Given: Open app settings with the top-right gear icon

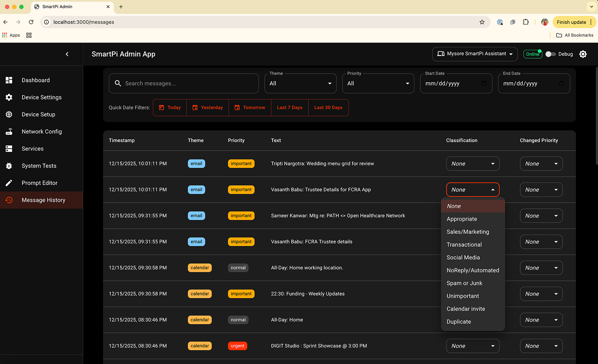Looking at the screenshot, I should coord(583,54).
